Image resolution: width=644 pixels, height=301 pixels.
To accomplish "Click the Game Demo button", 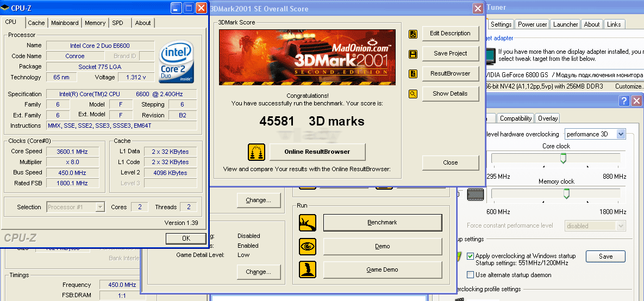I will [383, 270].
